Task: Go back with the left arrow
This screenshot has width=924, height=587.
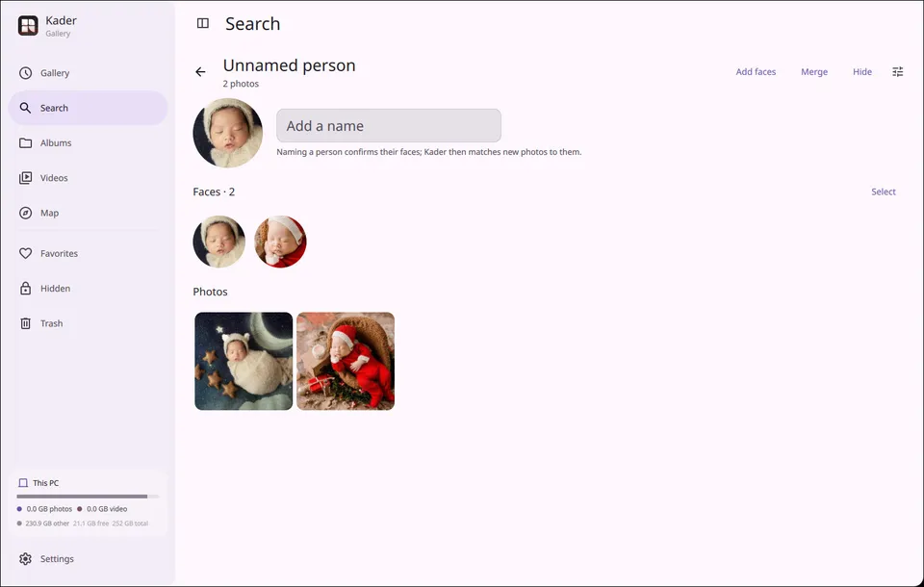Action: (x=200, y=72)
